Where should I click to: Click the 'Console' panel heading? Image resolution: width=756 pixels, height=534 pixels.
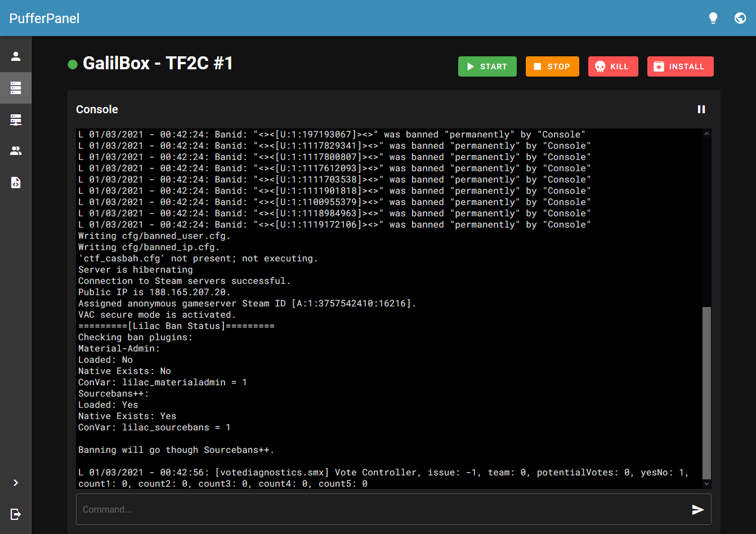click(97, 109)
